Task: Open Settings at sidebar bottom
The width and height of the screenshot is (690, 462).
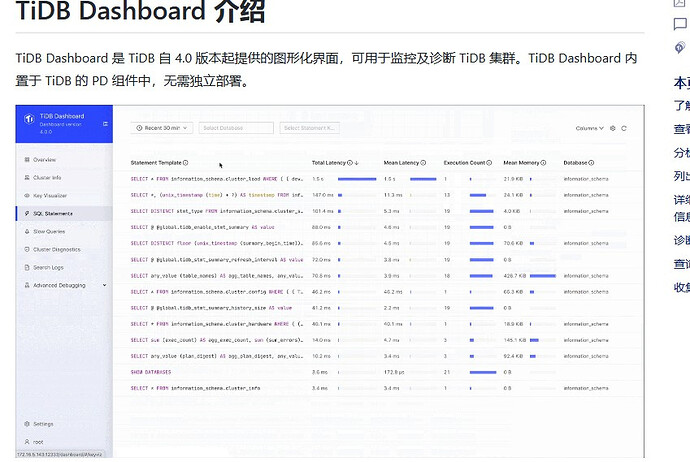Action: 64,424
